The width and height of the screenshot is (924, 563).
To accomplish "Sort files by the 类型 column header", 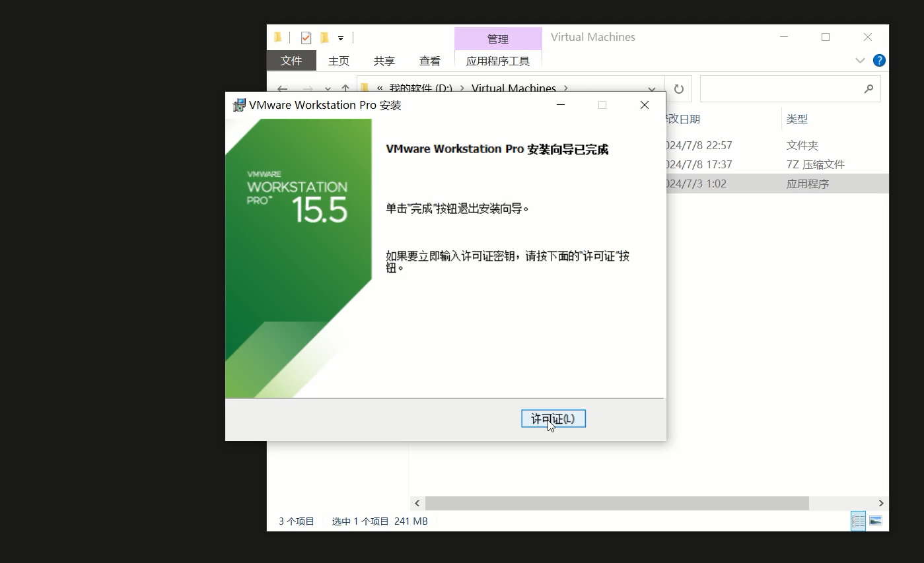I will coord(797,119).
